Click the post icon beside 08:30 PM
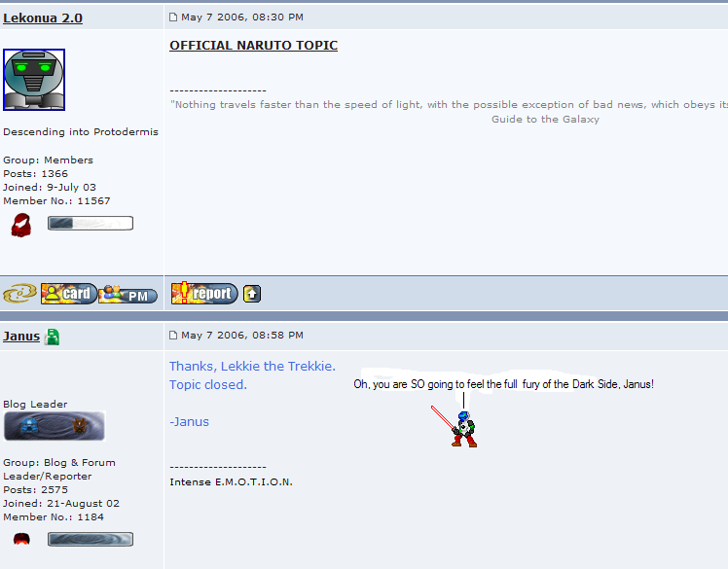 (x=173, y=18)
